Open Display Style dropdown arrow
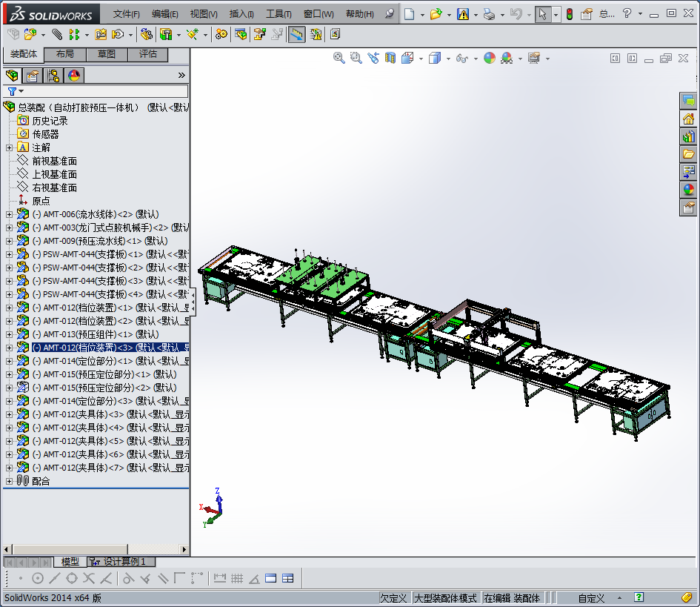Viewport: 700px width, 607px height. pos(448,59)
